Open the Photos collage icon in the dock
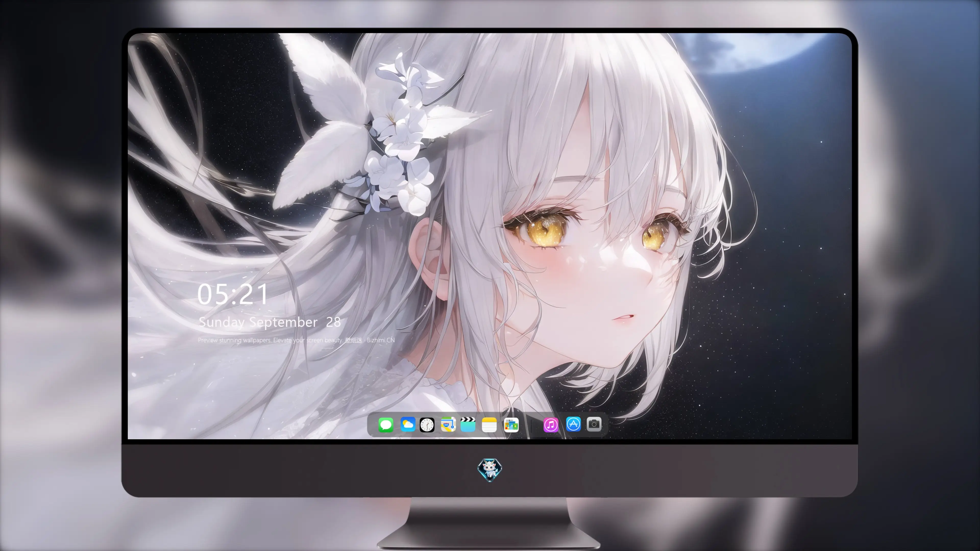This screenshot has height=551, width=980. pos(511,425)
